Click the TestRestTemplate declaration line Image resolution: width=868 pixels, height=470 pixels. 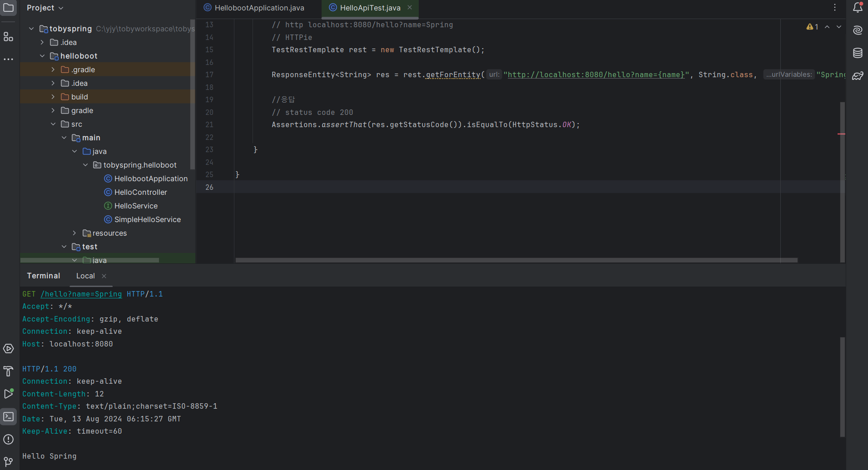378,49
